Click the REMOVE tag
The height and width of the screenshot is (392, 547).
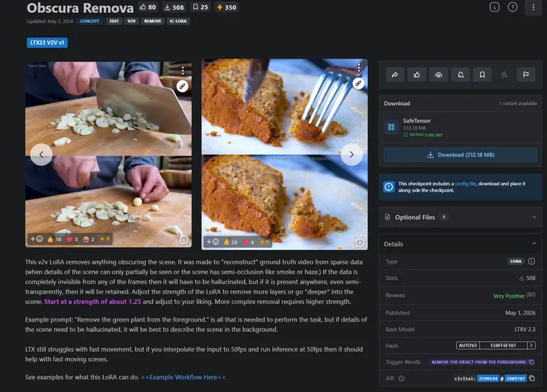pos(152,21)
